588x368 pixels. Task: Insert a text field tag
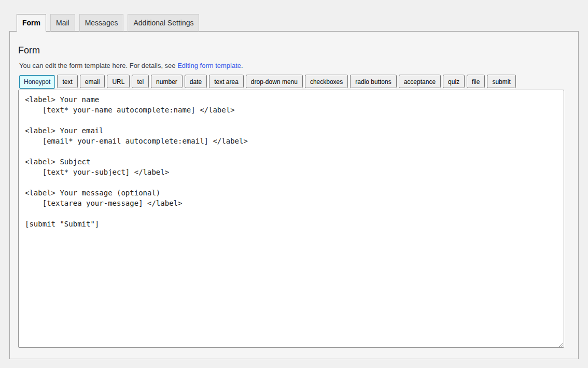pyautogui.click(x=67, y=82)
